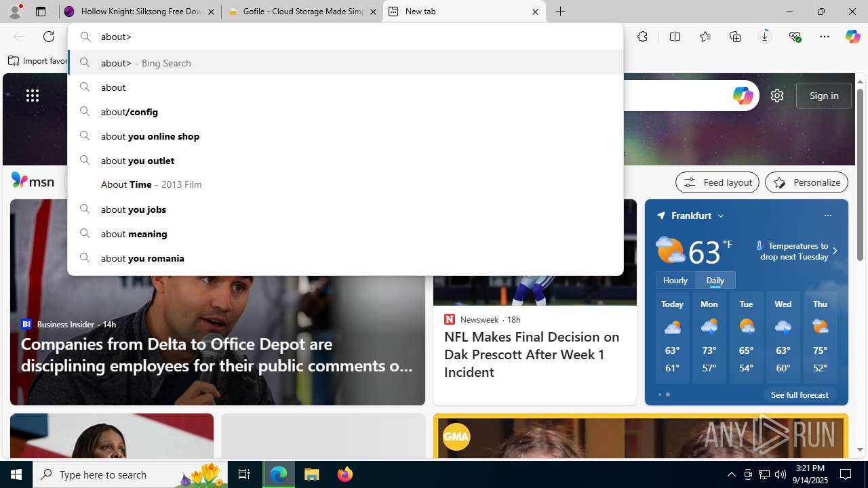Click taskbar clock showing 3:21 PM
This screenshot has width=868, height=488.
[x=810, y=474]
